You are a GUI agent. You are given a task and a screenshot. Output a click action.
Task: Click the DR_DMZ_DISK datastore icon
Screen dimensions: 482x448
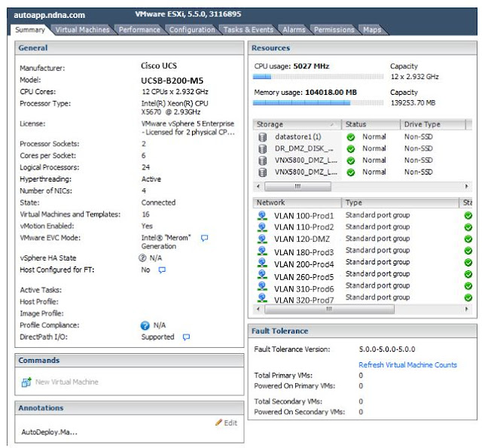point(263,149)
